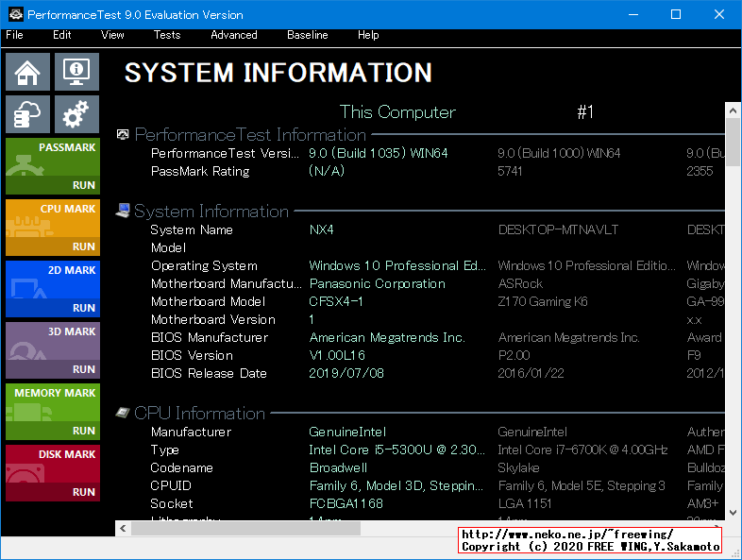742x560 pixels.
Task: Open the Baseline menu
Action: click(x=307, y=35)
